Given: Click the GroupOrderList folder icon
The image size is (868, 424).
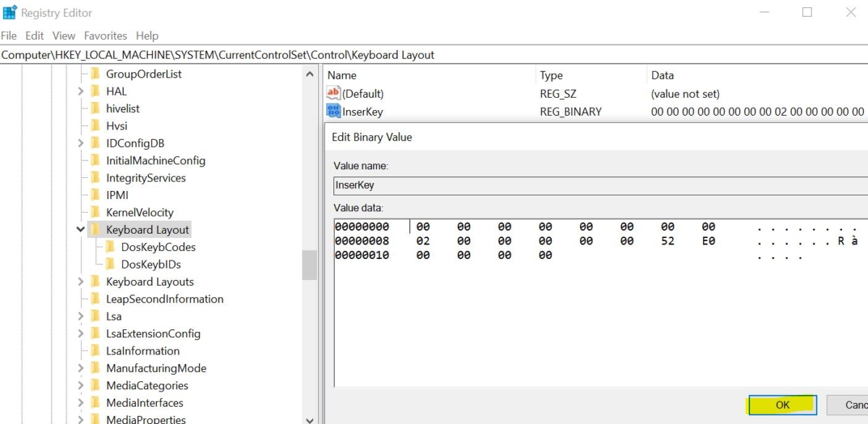Looking at the screenshot, I should 96,73.
